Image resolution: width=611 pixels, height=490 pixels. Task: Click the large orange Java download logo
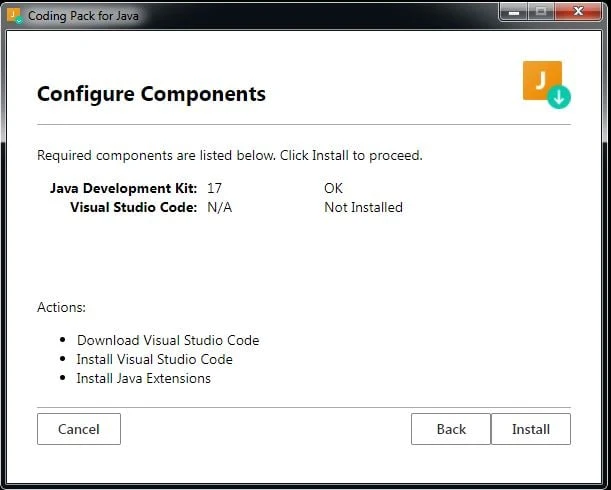(x=546, y=85)
